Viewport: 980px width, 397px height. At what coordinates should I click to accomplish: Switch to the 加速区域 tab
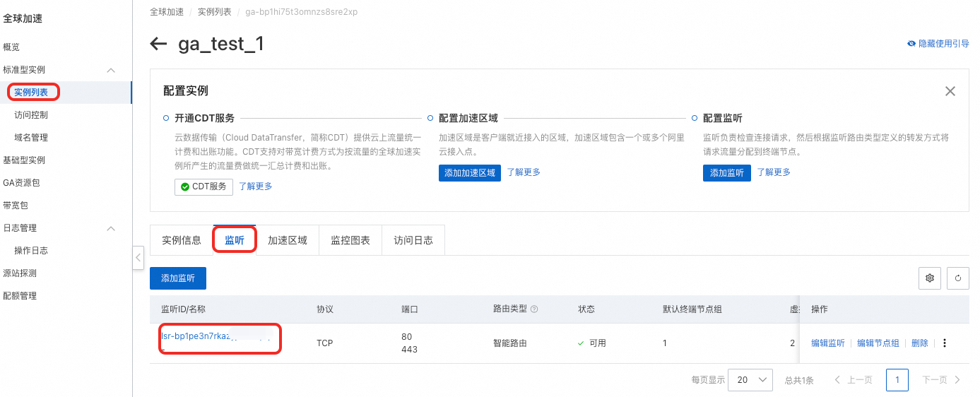pos(288,240)
